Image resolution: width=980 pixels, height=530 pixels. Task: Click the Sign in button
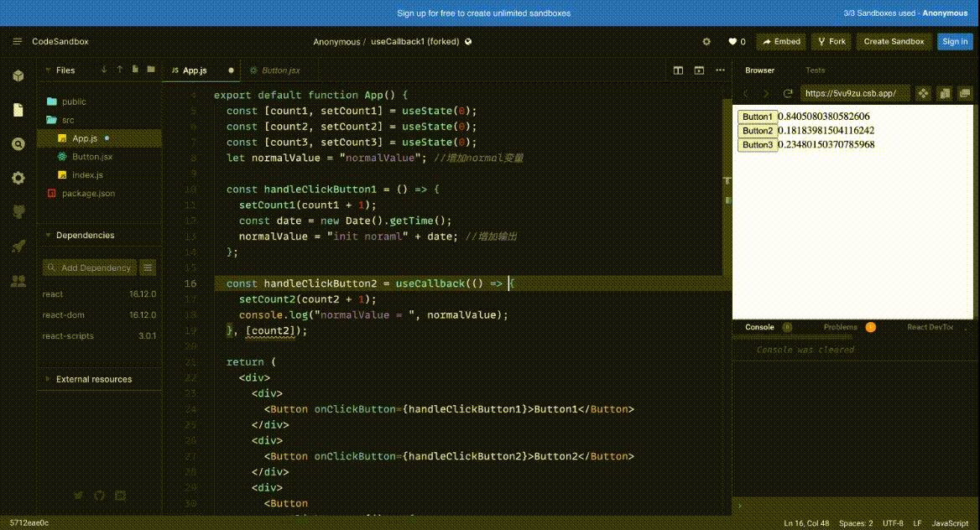(x=955, y=41)
